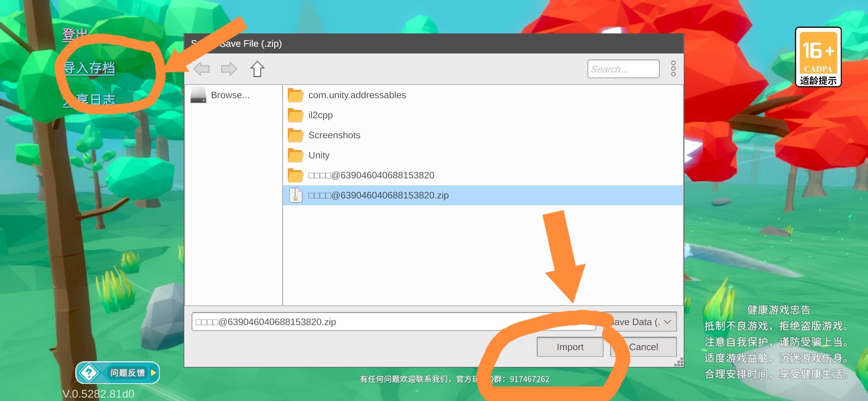Click the Search input field
The width and height of the screenshot is (868, 401).
(x=623, y=69)
